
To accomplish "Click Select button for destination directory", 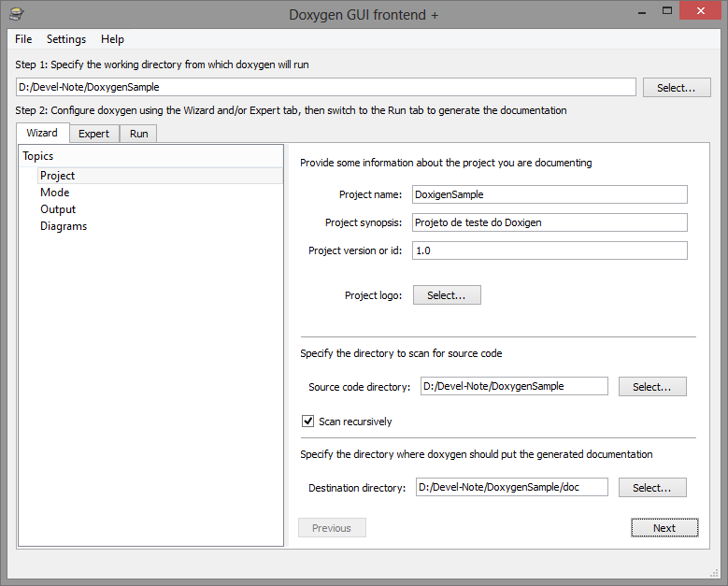I will point(652,488).
